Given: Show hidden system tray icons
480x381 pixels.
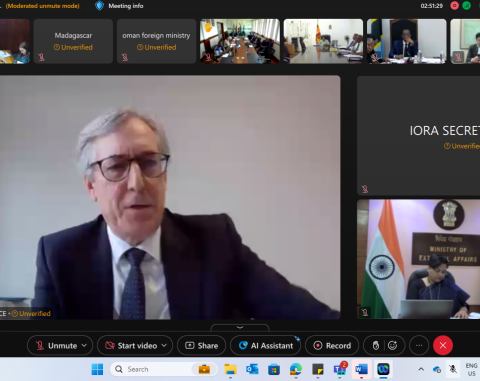Looking at the screenshot, I should tap(421, 369).
